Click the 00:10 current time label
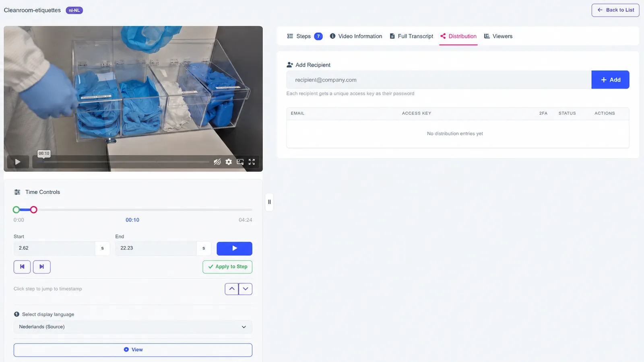This screenshot has width=644, height=362. (132, 220)
